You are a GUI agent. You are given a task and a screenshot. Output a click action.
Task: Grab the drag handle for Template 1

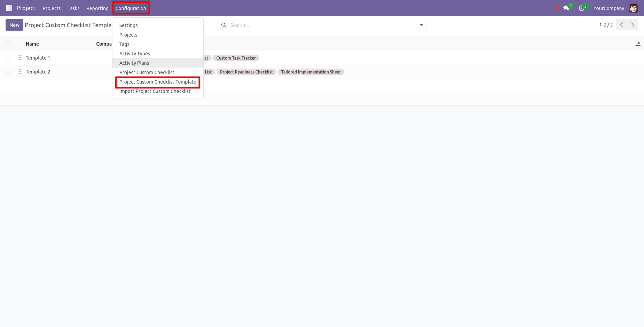pyautogui.click(x=20, y=58)
